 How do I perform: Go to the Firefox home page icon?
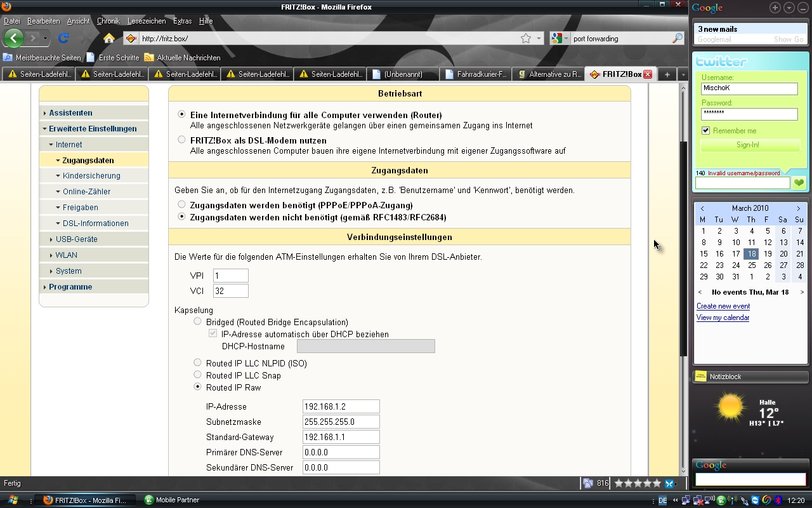click(x=109, y=38)
